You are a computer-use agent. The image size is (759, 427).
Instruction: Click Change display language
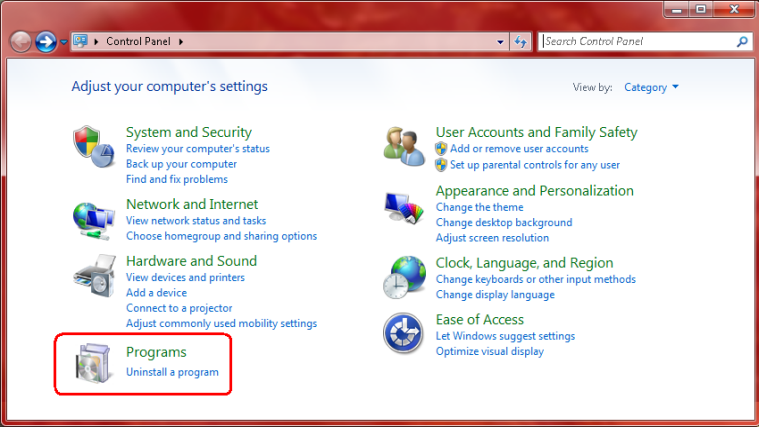[495, 295]
